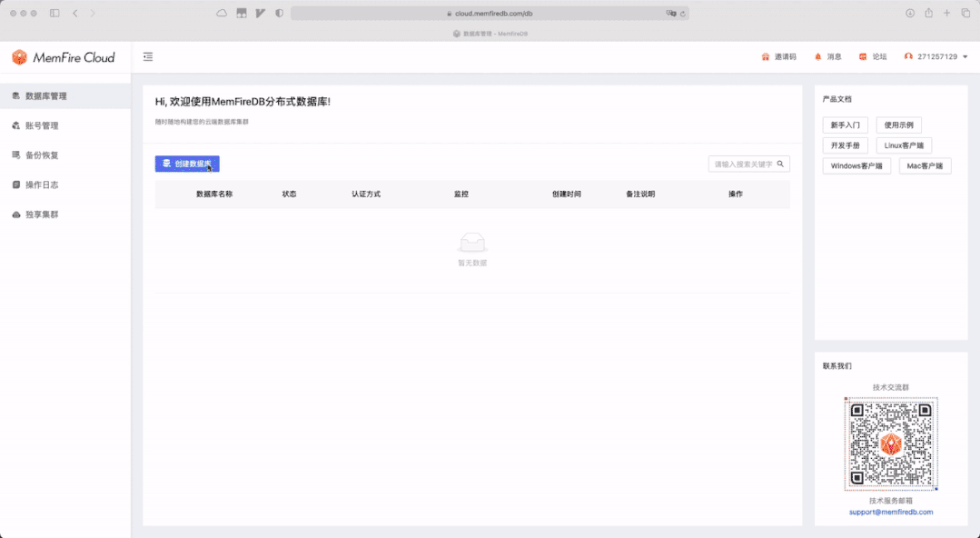
Task: Click the 创建数据库 button
Action: pyautogui.click(x=187, y=164)
